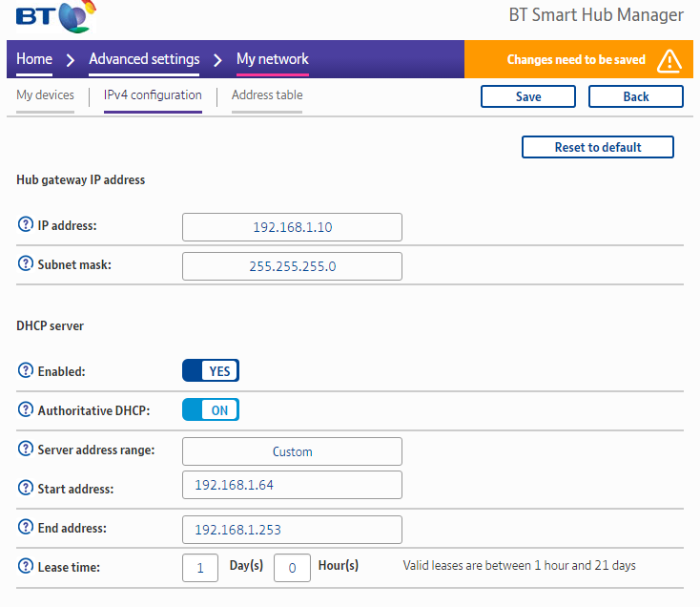Image resolution: width=700 pixels, height=607 pixels.
Task: Click the Start address input field
Action: 292,485
